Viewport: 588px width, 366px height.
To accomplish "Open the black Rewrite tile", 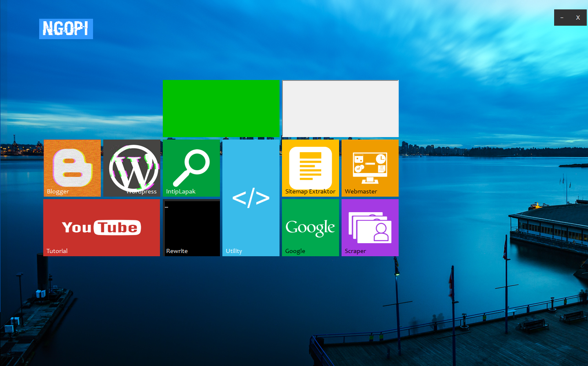I will pyautogui.click(x=191, y=226).
